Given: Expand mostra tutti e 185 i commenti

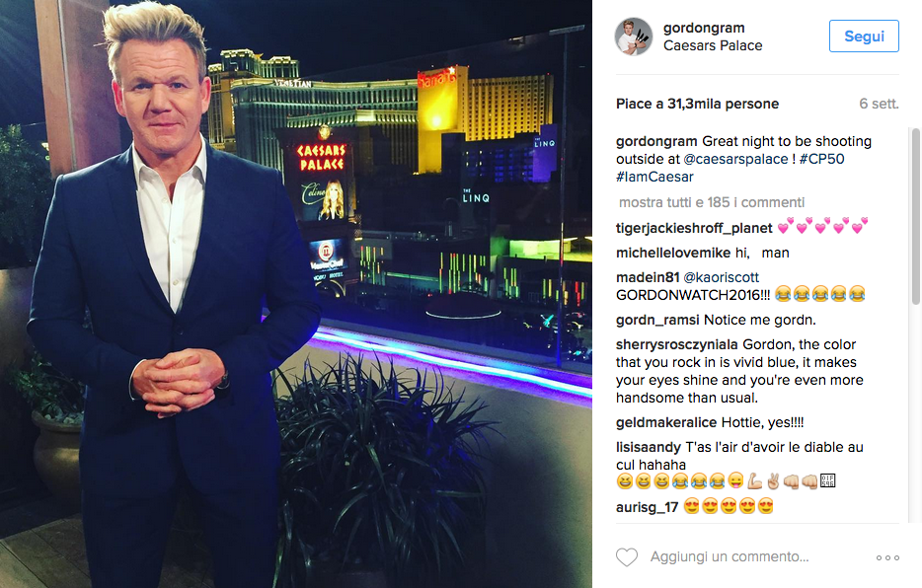Looking at the screenshot, I should coord(712,202).
